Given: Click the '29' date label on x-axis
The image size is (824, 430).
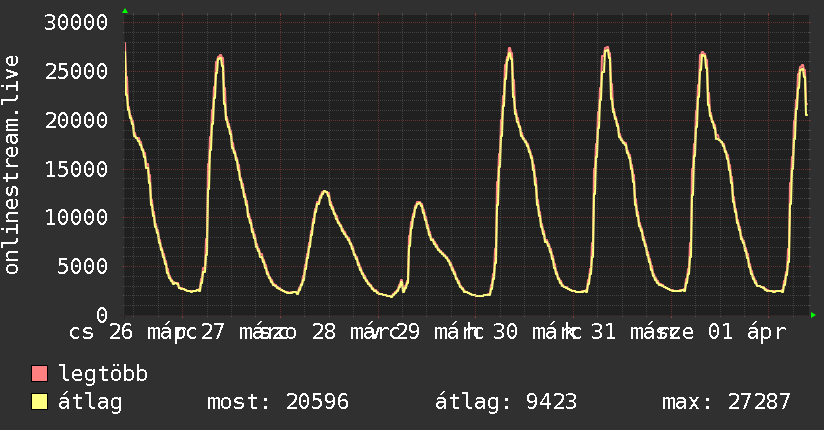Looking at the screenshot, I should pyautogui.click(x=408, y=332).
